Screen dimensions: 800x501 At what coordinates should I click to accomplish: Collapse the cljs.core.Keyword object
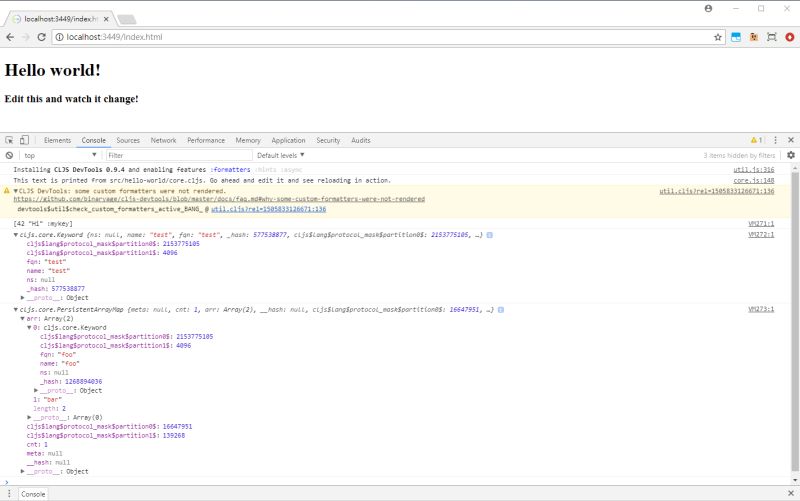pos(16,235)
